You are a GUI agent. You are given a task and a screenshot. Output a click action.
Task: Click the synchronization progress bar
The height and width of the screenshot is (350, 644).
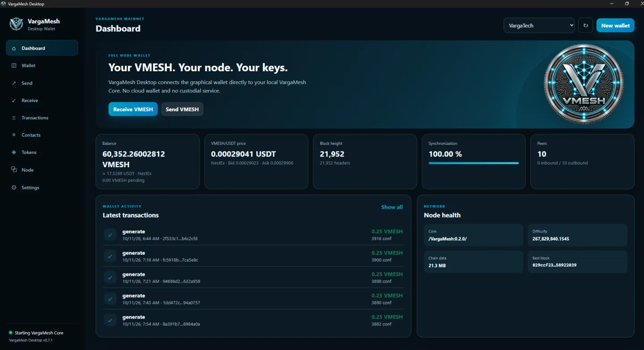[474, 163]
